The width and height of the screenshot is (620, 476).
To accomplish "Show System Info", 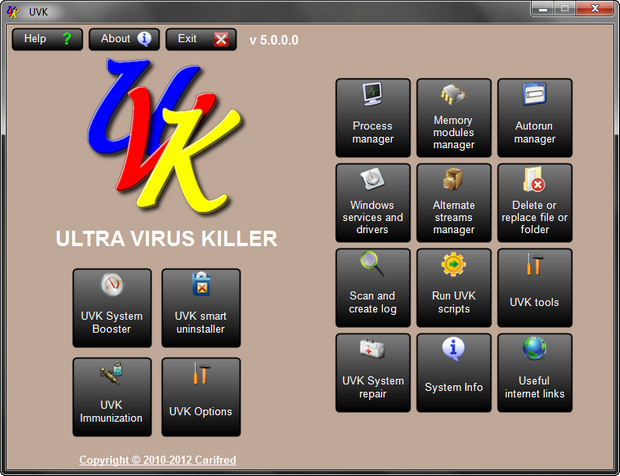I will 454,373.
